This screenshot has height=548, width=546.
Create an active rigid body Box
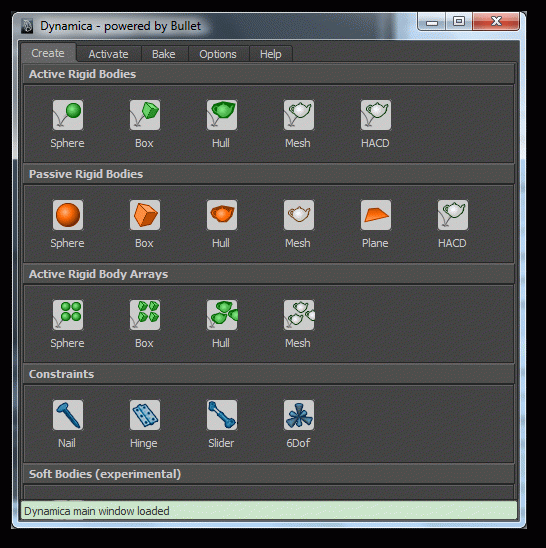145,115
